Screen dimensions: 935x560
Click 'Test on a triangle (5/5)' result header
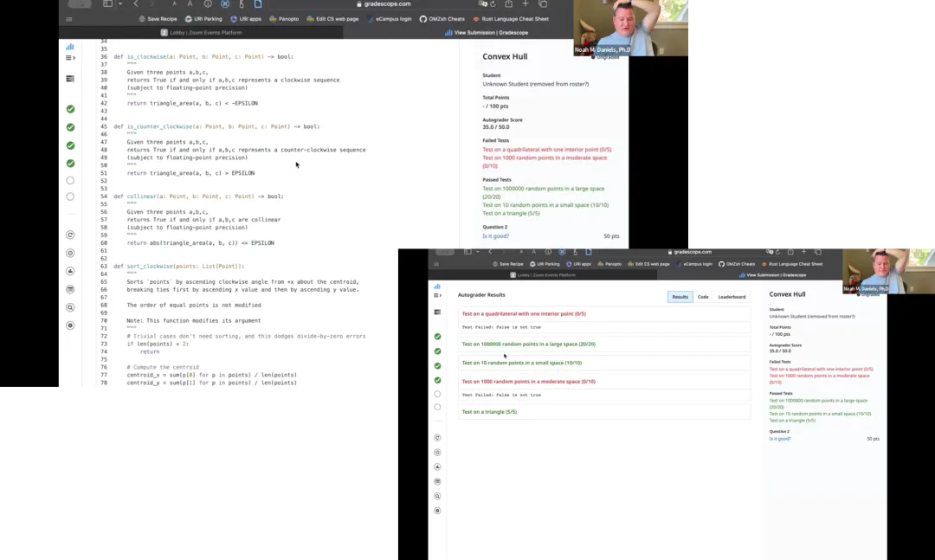pyautogui.click(x=489, y=412)
